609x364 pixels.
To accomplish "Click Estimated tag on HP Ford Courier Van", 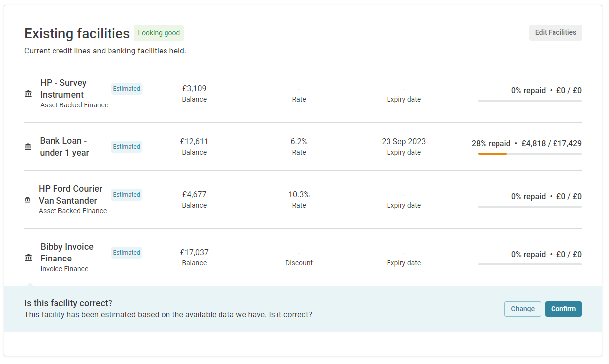I will click(x=126, y=195).
